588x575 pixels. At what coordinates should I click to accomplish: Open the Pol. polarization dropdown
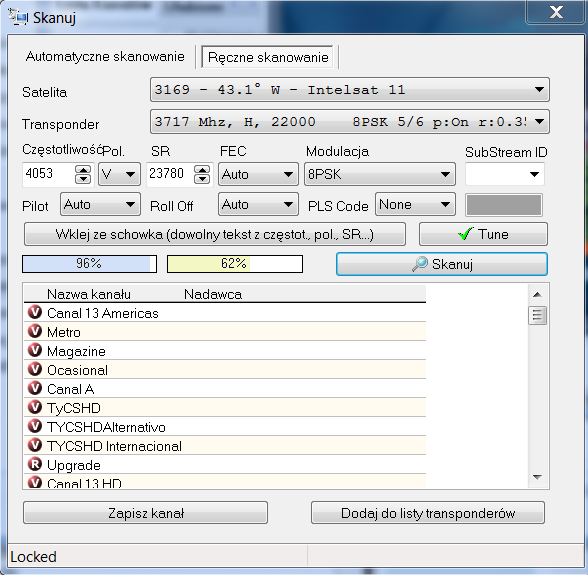[x=119, y=174]
